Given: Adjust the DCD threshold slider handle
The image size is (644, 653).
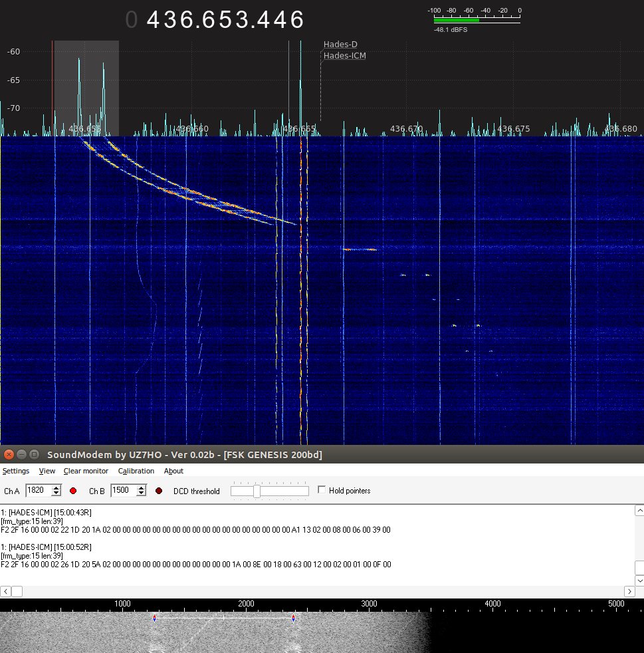Looking at the screenshot, I should (x=257, y=491).
